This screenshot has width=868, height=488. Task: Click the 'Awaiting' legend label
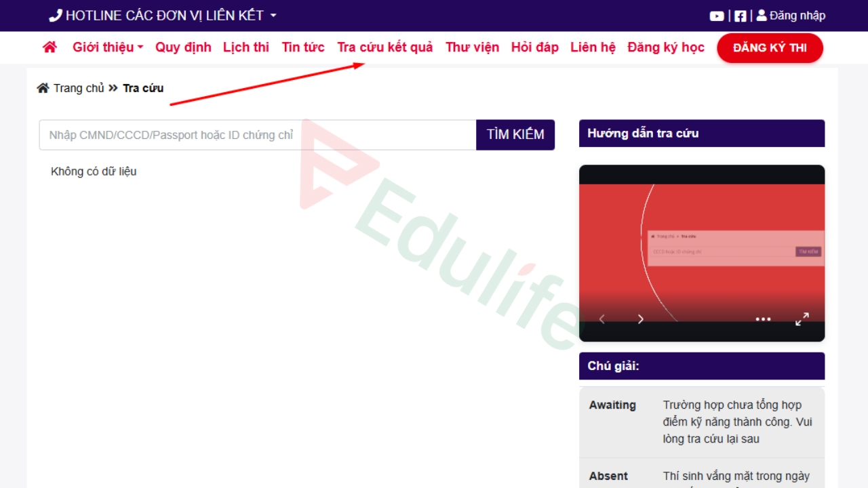[x=612, y=405]
